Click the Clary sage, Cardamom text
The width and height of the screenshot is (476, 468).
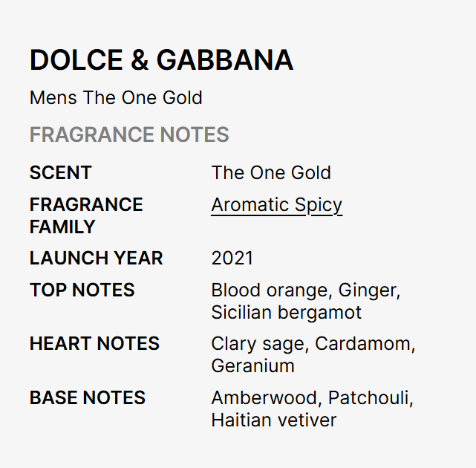(x=313, y=344)
